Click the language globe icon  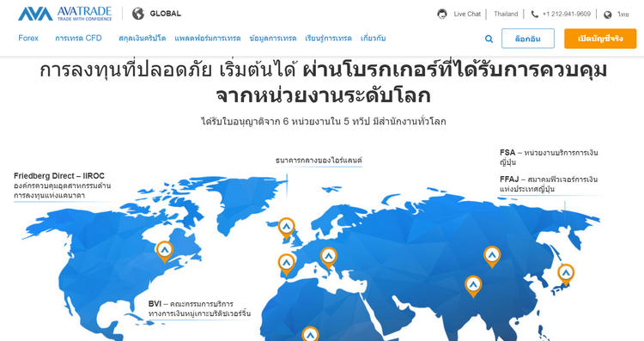tap(608, 15)
